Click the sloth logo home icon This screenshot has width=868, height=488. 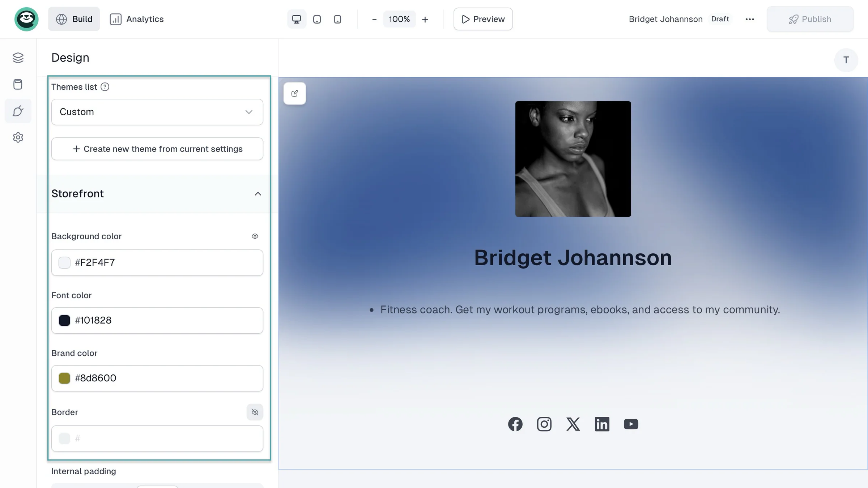(26, 19)
